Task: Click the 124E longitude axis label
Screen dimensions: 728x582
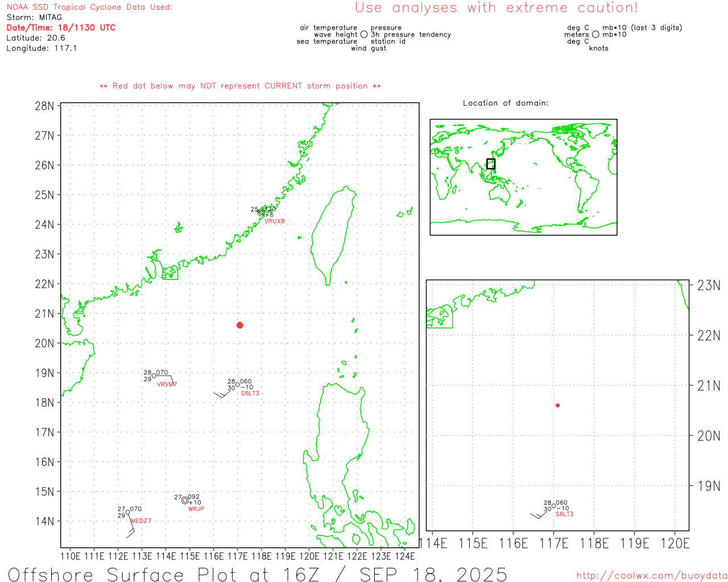Action: pyautogui.click(x=405, y=556)
